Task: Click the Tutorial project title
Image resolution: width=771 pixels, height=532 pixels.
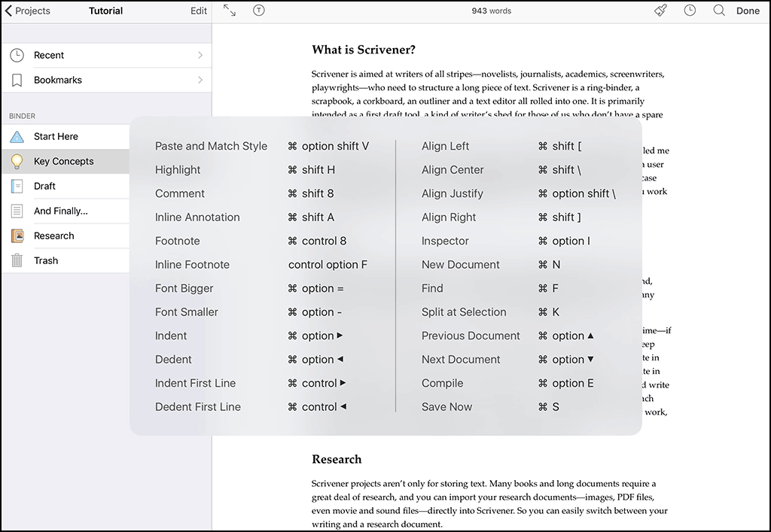Action: (x=105, y=11)
